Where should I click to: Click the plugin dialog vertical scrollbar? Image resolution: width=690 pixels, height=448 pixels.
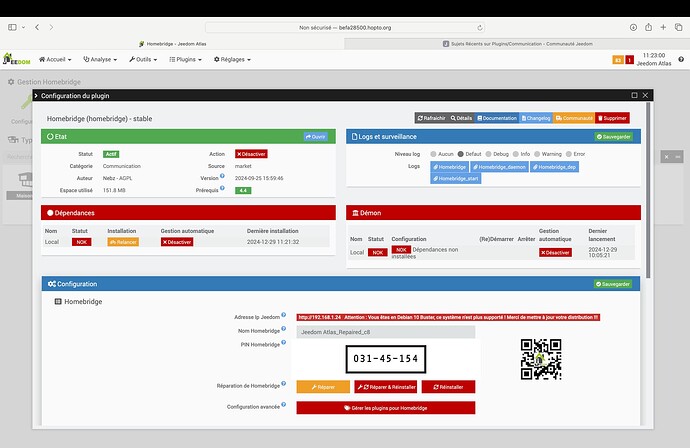click(648, 190)
